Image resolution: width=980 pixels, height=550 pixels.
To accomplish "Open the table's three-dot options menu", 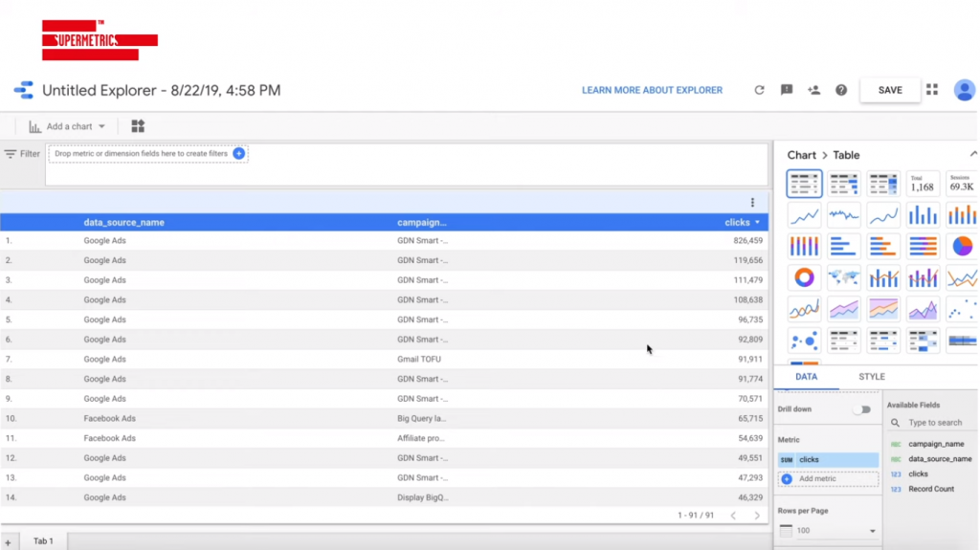I will (x=752, y=203).
